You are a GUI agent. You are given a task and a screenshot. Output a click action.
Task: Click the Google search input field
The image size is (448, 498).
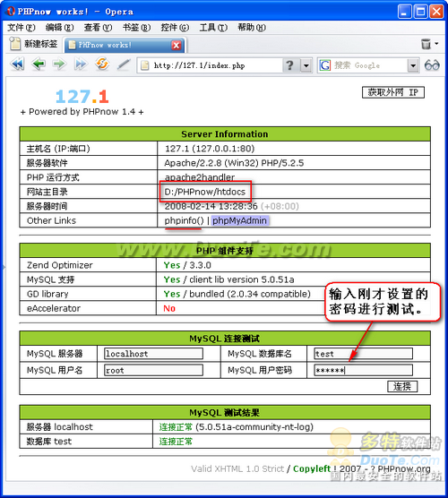(x=369, y=65)
